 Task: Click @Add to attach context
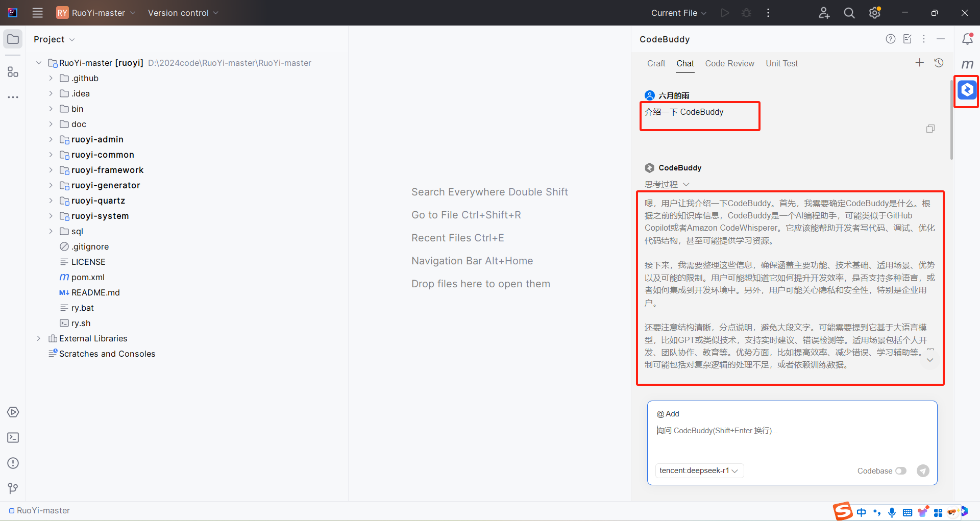tap(668, 414)
